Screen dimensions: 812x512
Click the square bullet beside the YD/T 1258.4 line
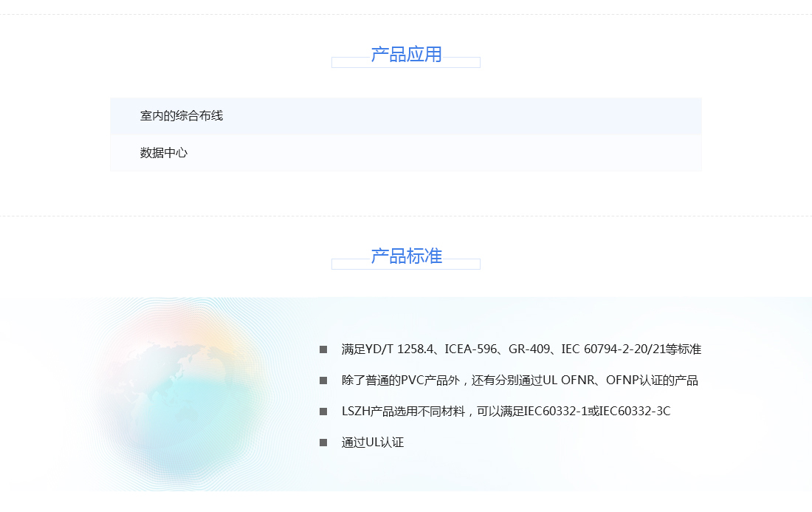tap(323, 349)
